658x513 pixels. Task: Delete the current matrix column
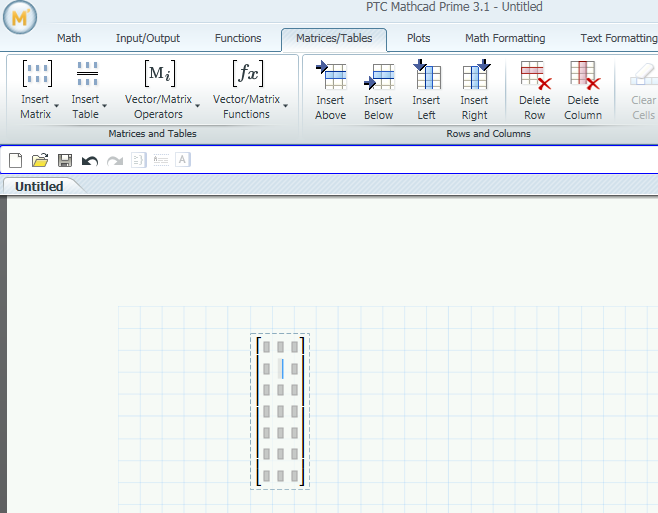(x=583, y=90)
